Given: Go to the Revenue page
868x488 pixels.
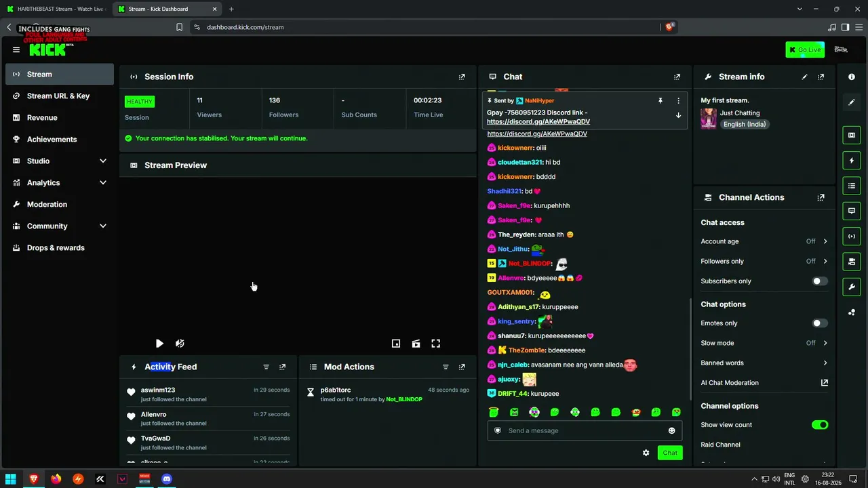Looking at the screenshot, I should point(60,117).
